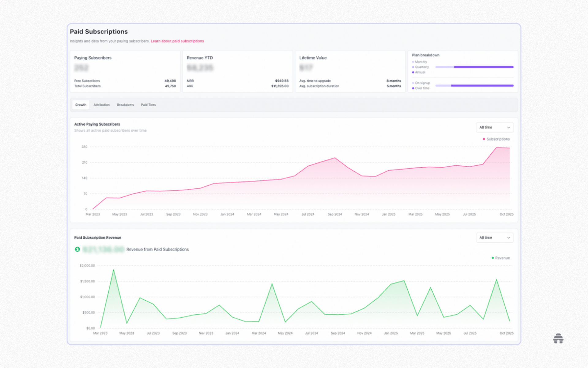The height and width of the screenshot is (368, 588).
Task: Open the Paid Tiers tab
Action: [x=148, y=105]
